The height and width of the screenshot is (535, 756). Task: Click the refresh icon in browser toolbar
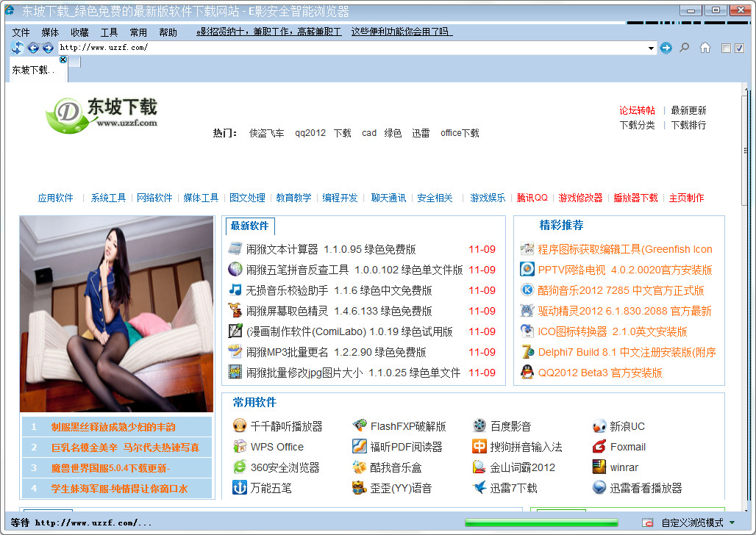click(x=18, y=47)
